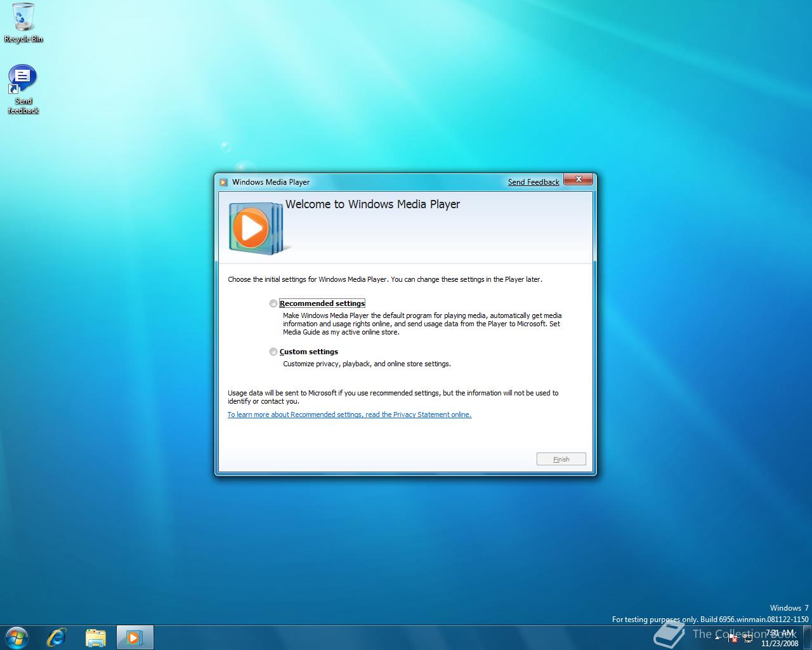
Task: Launch Internet Explorer from the taskbar
Action: [x=57, y=637]
